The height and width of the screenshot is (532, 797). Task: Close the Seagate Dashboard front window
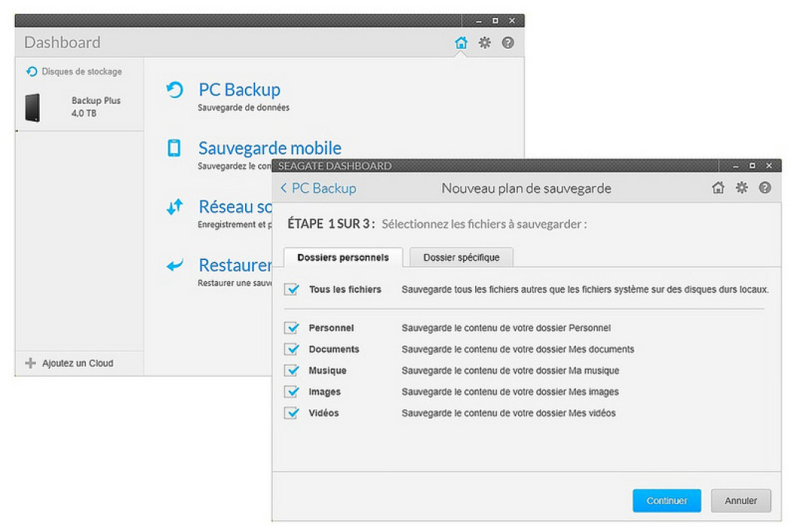[769, 166]
